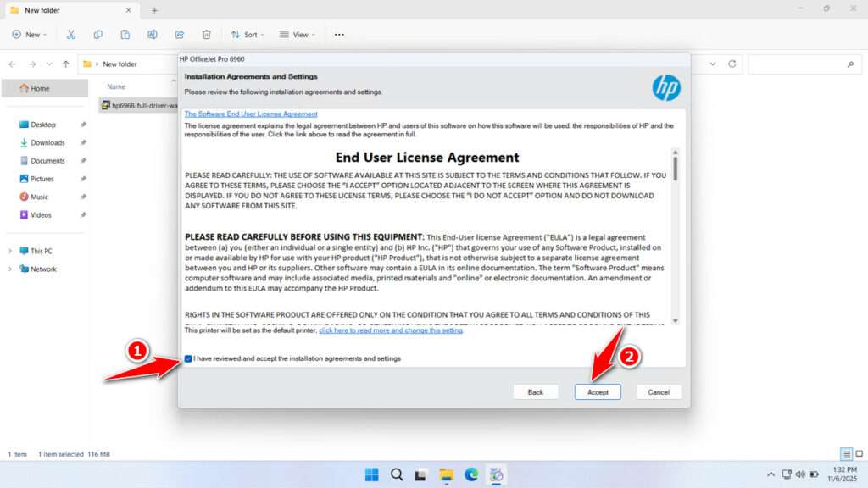Select the Paste icon
Image resolution: width=868 pixels, height=488 pixels.
click(x=125, y=34)
